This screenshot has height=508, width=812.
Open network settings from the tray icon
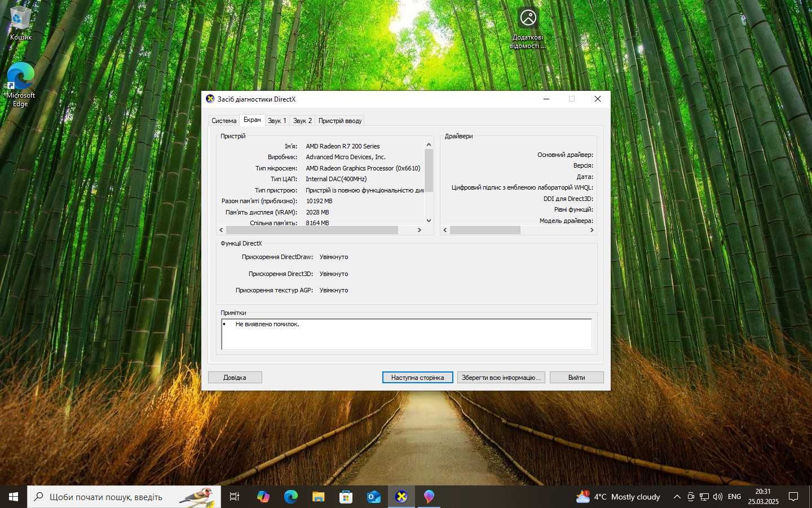coord(704,497)
